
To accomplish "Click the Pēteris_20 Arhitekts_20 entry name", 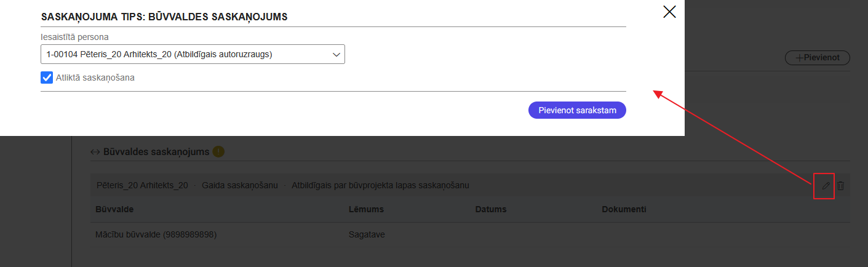I will [x=142, y=185].
